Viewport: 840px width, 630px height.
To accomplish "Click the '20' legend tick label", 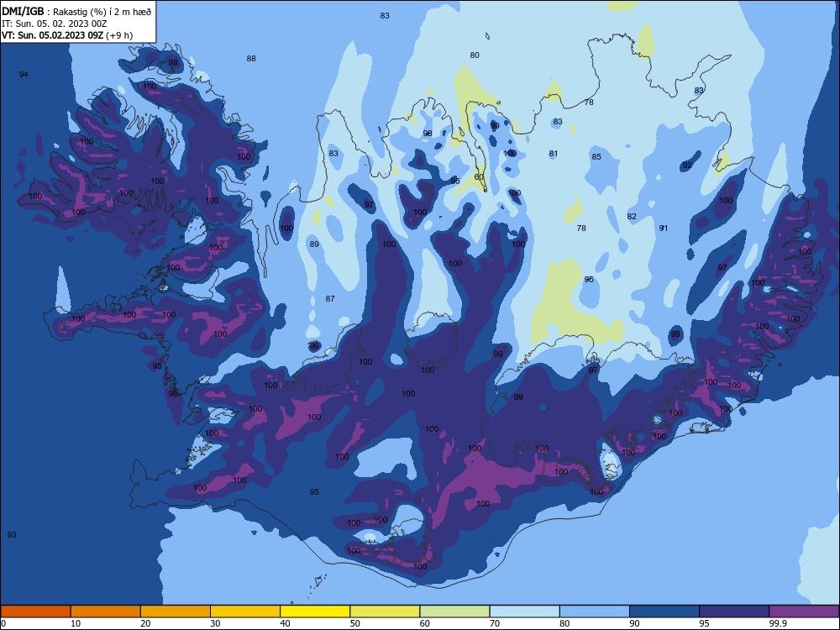I will click(145, 623).
